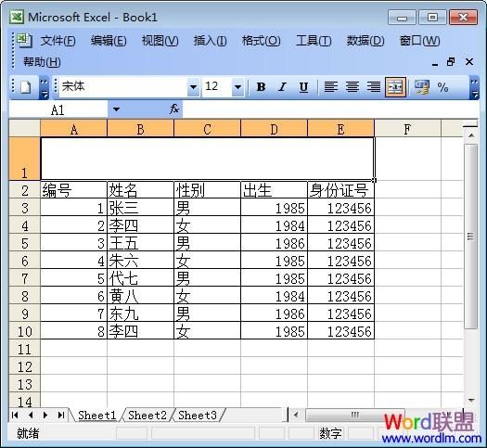Open the 编辑(E) menu
Viewport: 487px width, 448px height.
[x=109, y=41]
